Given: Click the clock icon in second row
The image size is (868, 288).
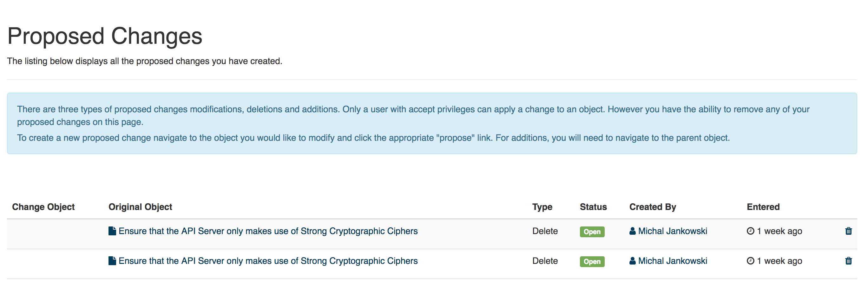Looking at the screenshot, I should [750, 261].
